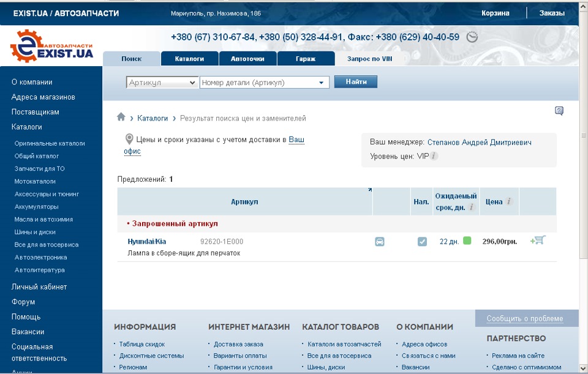
Task: Click info icon next to Цена header
Action: [x=508, y=201]
